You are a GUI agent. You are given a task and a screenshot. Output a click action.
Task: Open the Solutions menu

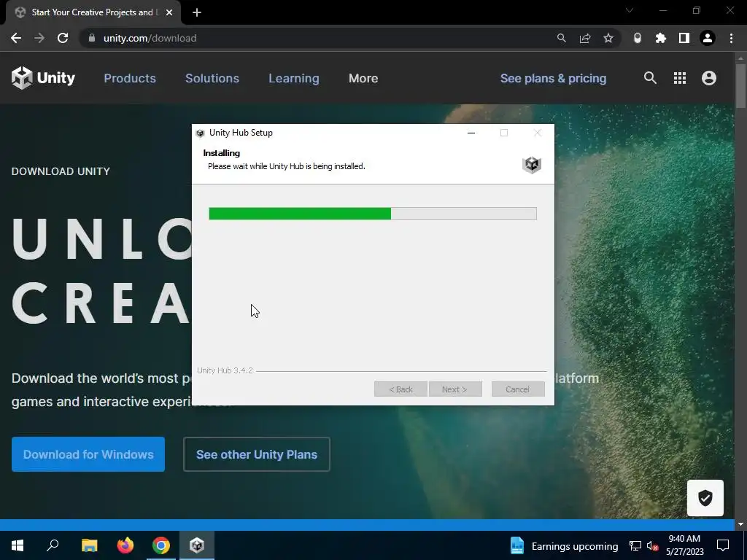(x=212, y=78)
